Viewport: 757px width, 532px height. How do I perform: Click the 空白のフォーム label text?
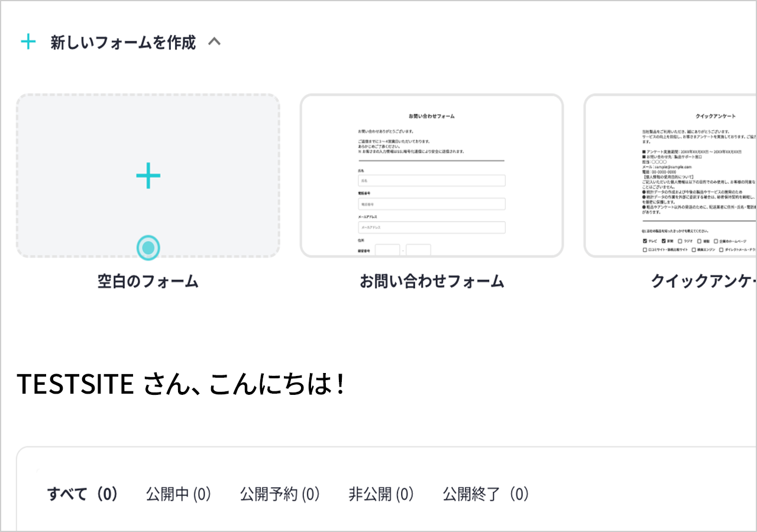click(147, 282)
